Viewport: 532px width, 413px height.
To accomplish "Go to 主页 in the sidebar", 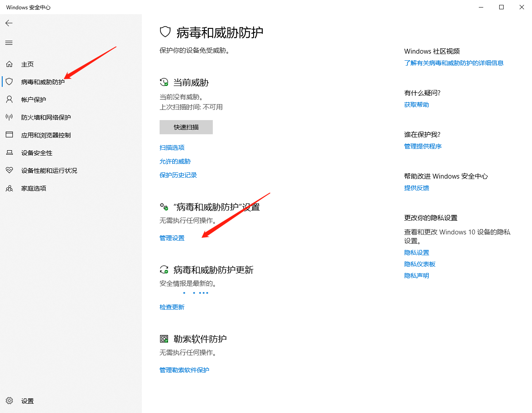I will (x=27, y=64).
